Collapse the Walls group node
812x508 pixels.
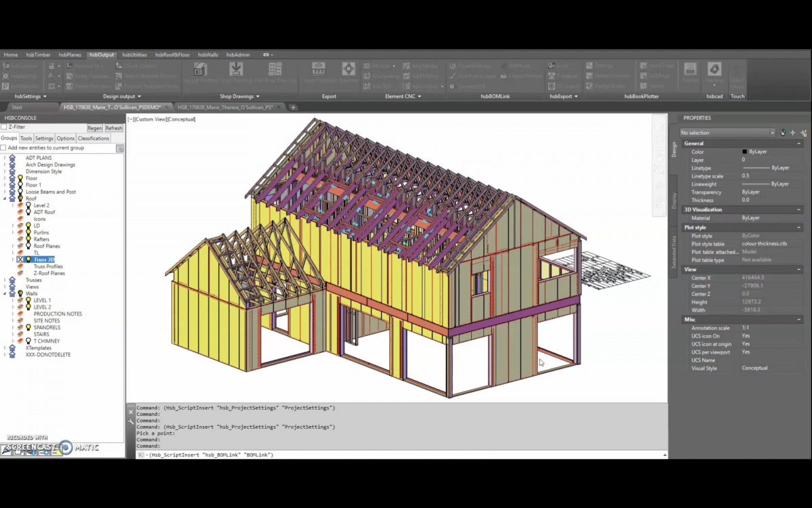coord(5,293)
